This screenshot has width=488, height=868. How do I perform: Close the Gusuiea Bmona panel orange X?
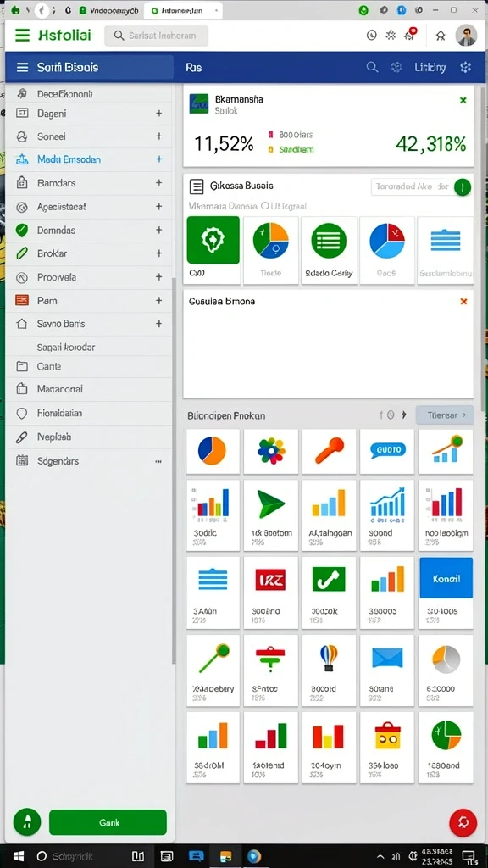point(463,301)
